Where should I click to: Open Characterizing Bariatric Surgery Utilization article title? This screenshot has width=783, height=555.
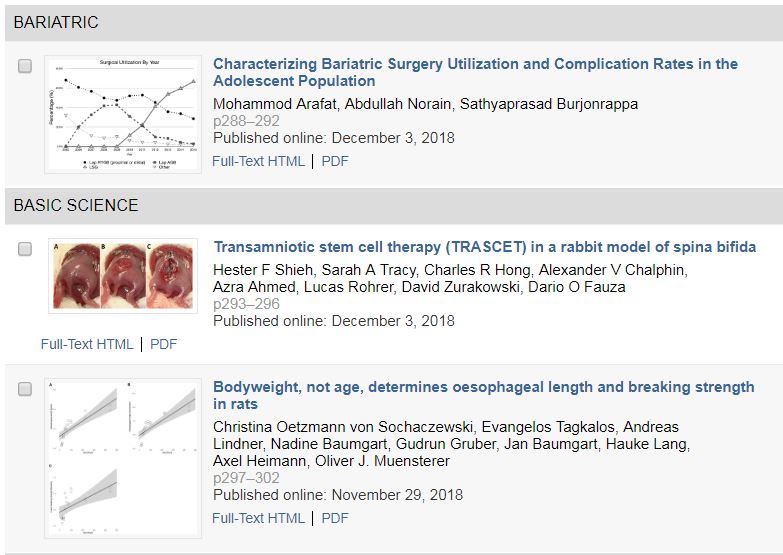coord(475,72)
